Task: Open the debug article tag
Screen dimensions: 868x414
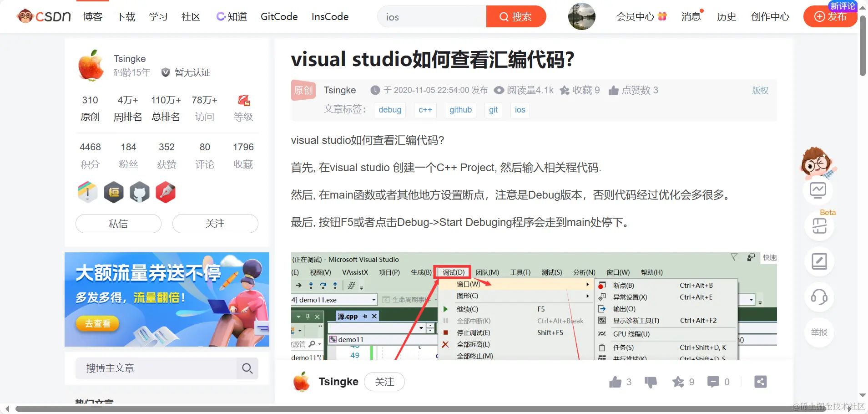Action: [x=390, y=110]
